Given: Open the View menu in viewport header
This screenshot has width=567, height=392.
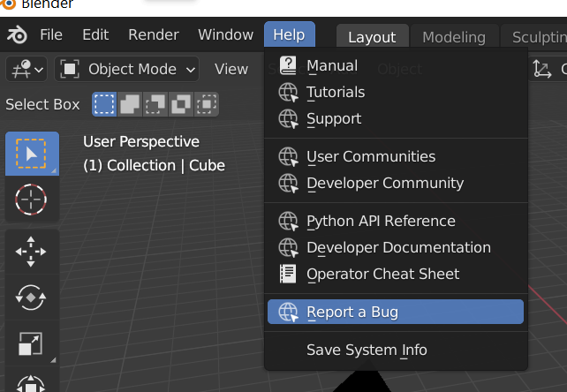Looking at the screenshot, I should [231, 69].
